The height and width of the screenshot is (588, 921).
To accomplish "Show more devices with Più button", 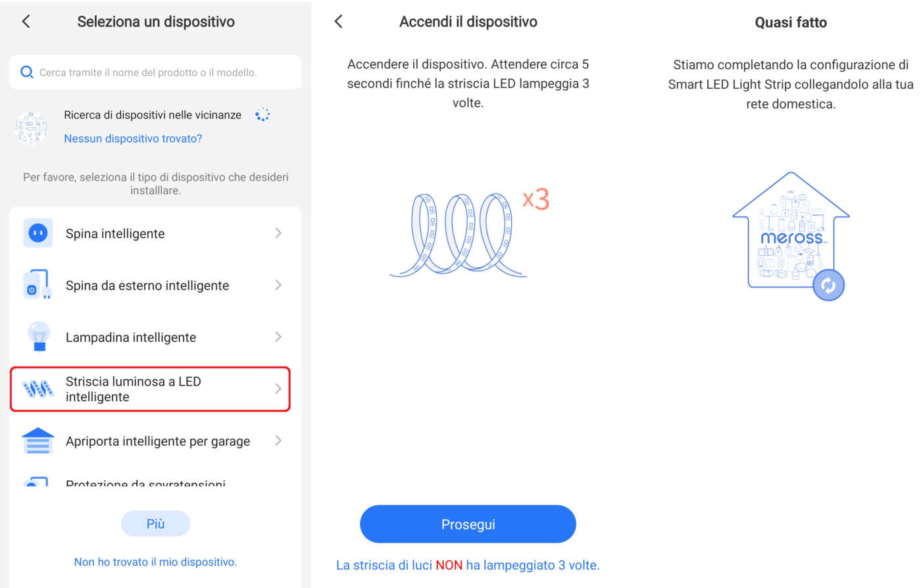I will (155, 524).
